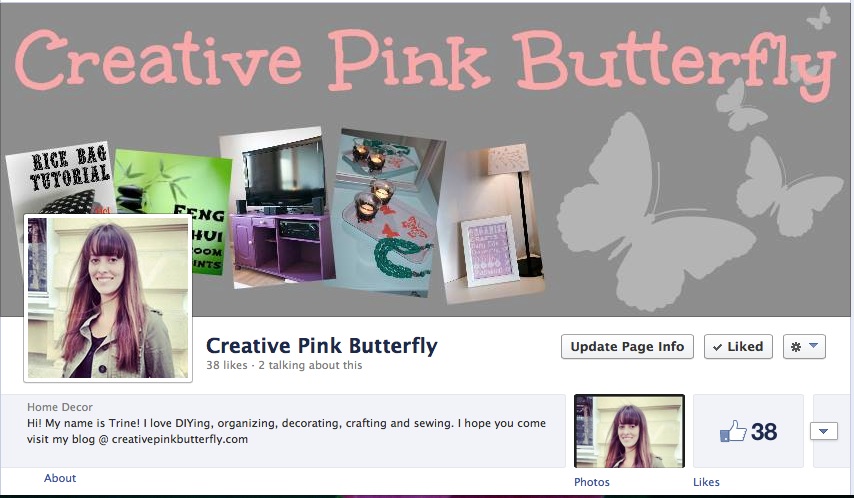Click the floor lamp and frame photo
The image size is (854, 498).
coord(492,223)
